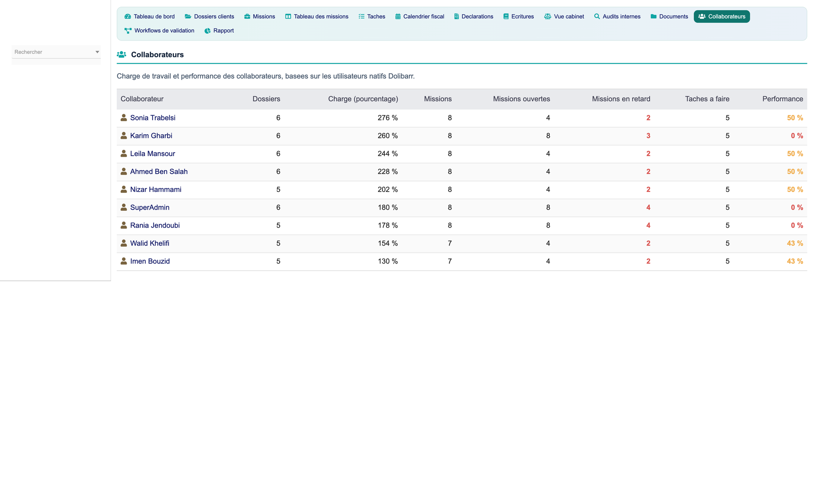Open Rania Jendoubi's user profile link

point(155,225)
